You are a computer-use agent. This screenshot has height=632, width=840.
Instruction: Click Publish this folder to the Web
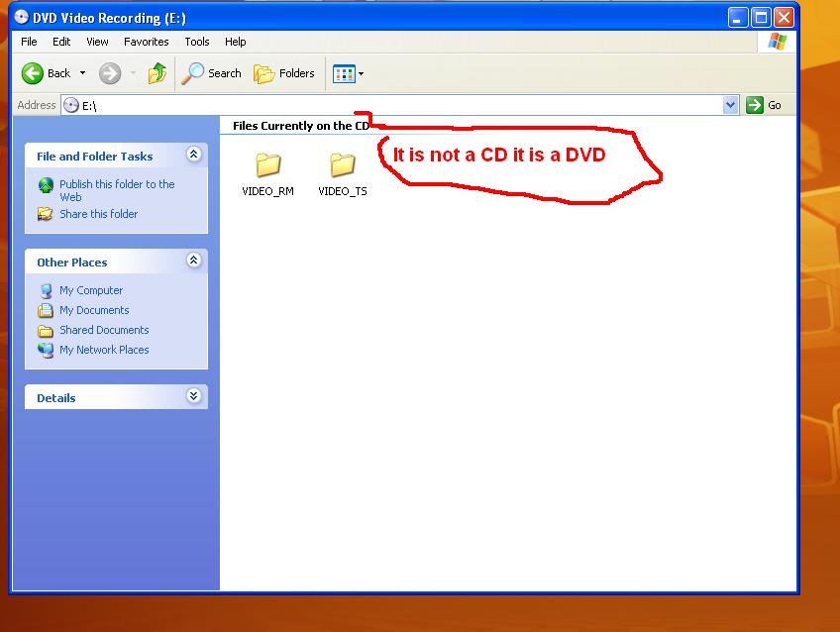pyautogui.click(x=117, y=190)
